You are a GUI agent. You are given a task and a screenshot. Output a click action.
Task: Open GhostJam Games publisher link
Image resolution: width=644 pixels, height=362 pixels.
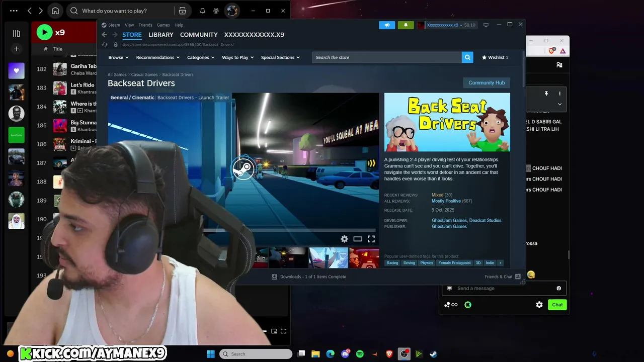(449, 227)
